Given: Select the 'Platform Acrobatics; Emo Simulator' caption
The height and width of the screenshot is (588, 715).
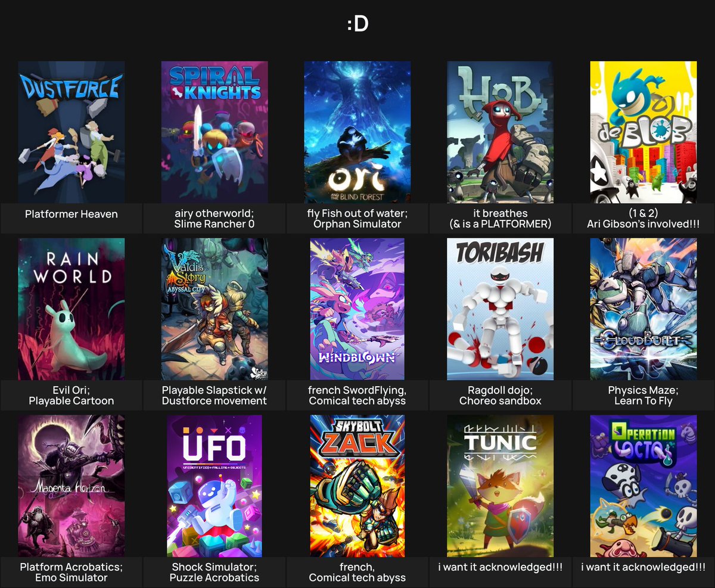Looking at the screenshot, I should click(x=71, y=573).
